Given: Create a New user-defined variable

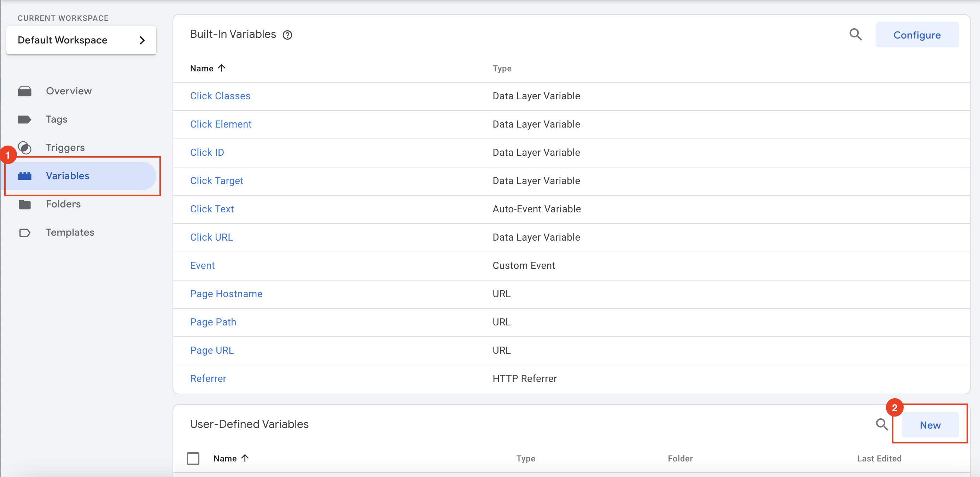Looking at the screenshot, I should click(930, 425).
